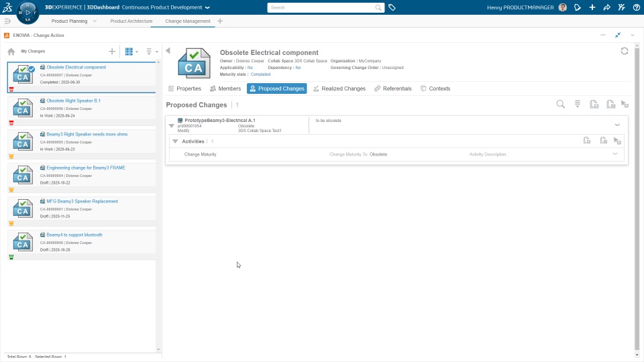This screenshot has height=362, width=644.
Task: Click the share arrow icon
Action: tap(606, 7)
